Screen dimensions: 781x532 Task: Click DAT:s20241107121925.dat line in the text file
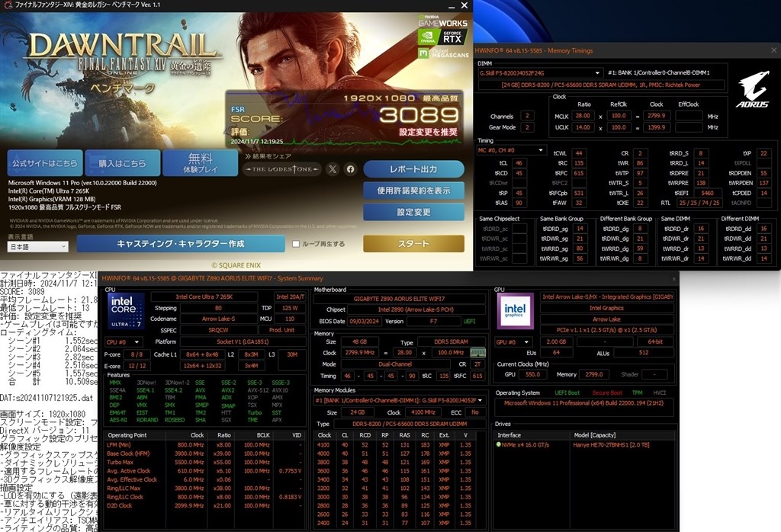tap(47, 398)
